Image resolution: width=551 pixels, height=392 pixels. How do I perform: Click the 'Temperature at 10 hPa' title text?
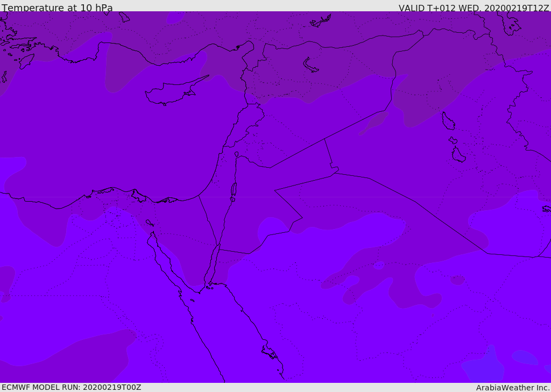click(57, 8)
